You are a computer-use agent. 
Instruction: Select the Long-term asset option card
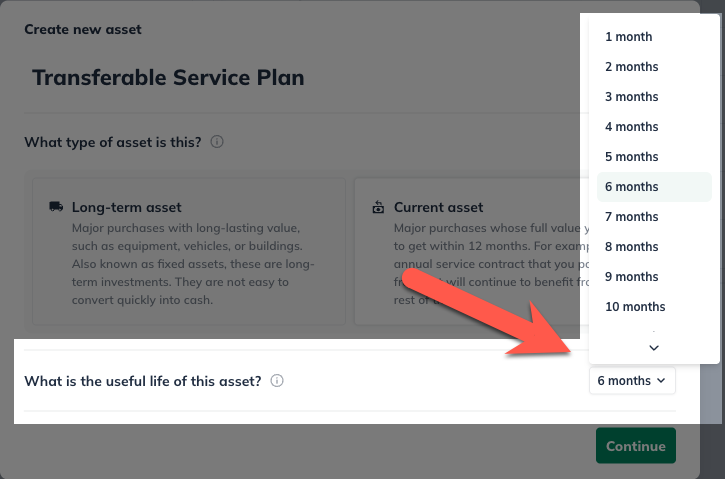click(189, 251)
